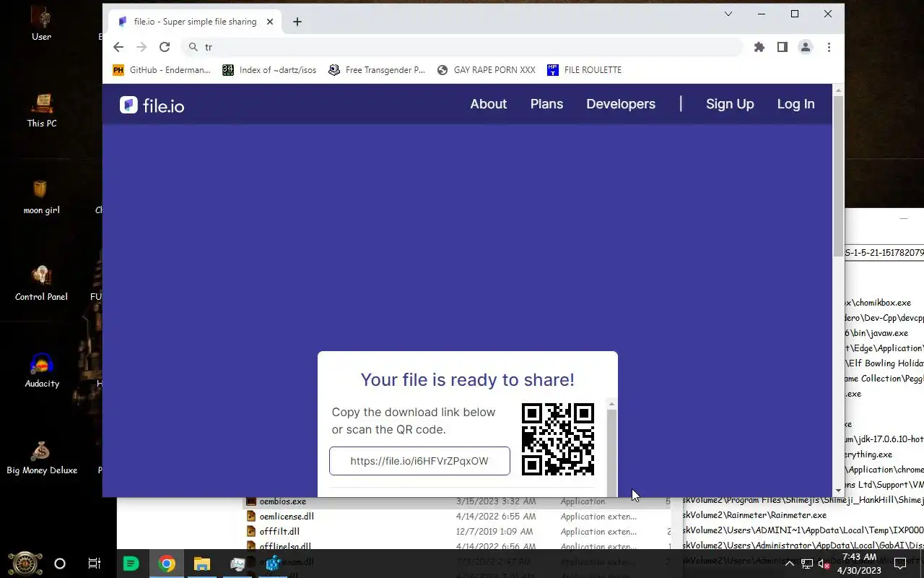
Task: Select offfilt.dll in File Explorer
Action: tap(279, 532)
